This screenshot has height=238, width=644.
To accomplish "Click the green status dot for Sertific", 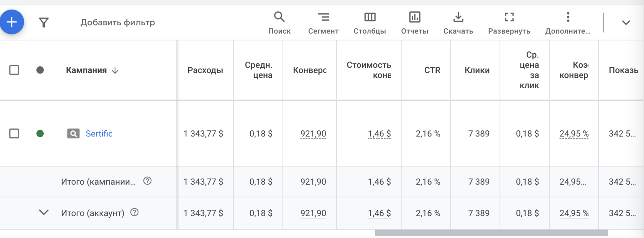I will pos(40,133).
